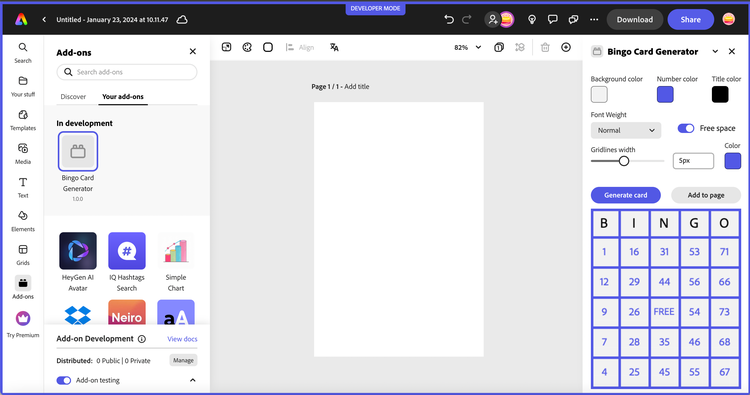Open the Font Weight Normal dropdown

[626, 130]
